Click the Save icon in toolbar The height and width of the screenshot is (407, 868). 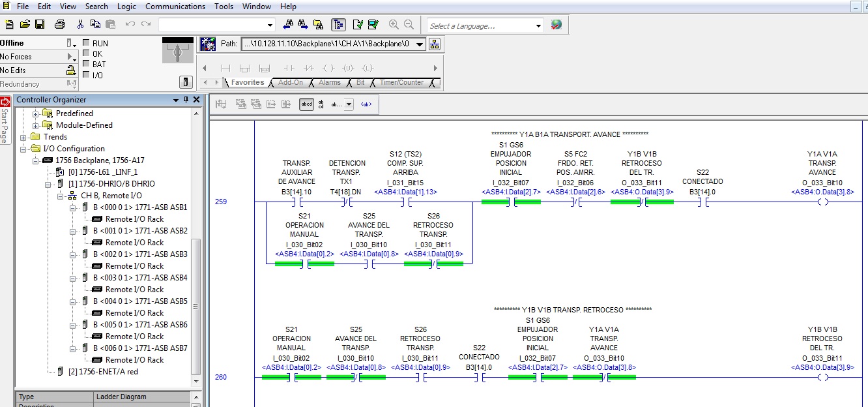[x=40, y=25]
